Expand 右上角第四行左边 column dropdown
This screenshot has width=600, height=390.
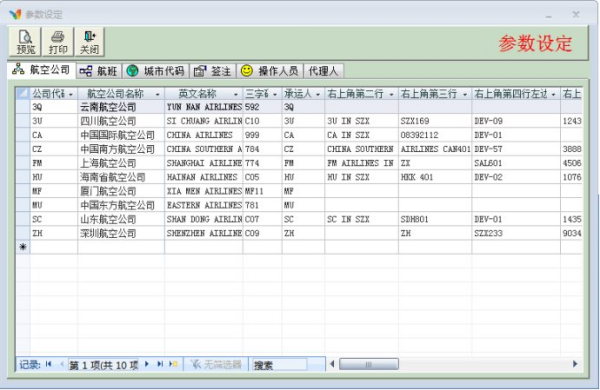(554, 94)
